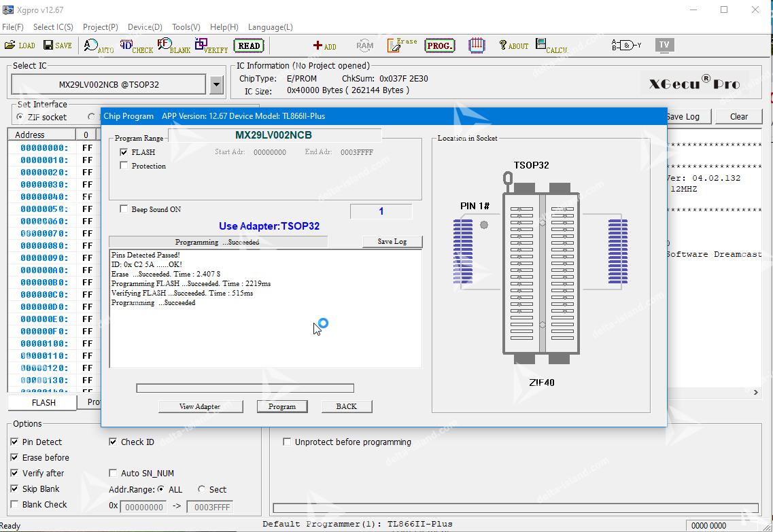Click the View Adapter button
Screen dimensions: 773x532
[x=200, y=406]
